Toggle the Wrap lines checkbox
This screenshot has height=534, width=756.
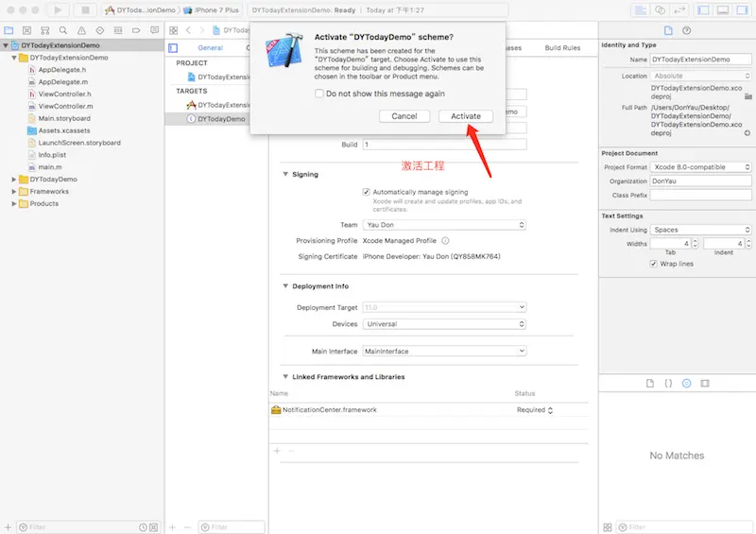653,264
